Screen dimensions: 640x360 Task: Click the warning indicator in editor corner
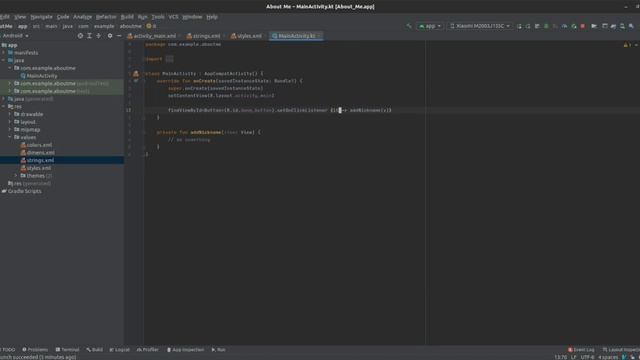627,44
